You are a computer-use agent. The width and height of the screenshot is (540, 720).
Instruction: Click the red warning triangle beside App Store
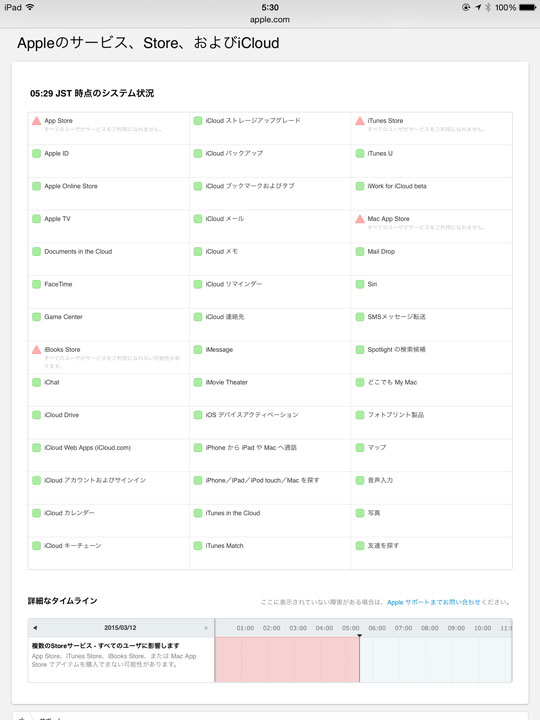click(37, 121)
